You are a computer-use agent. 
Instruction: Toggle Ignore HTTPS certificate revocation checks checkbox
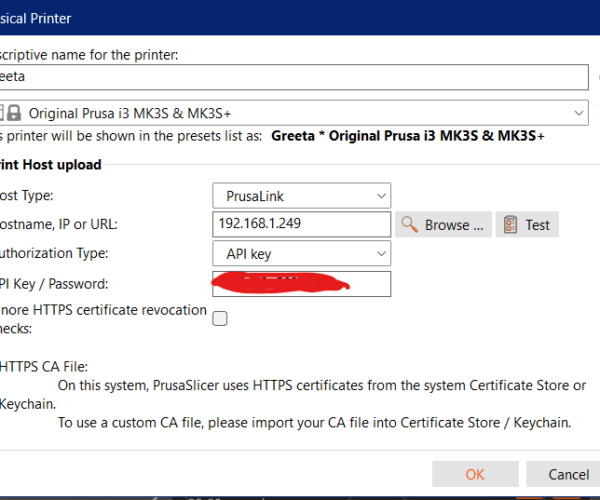(220, 318)
